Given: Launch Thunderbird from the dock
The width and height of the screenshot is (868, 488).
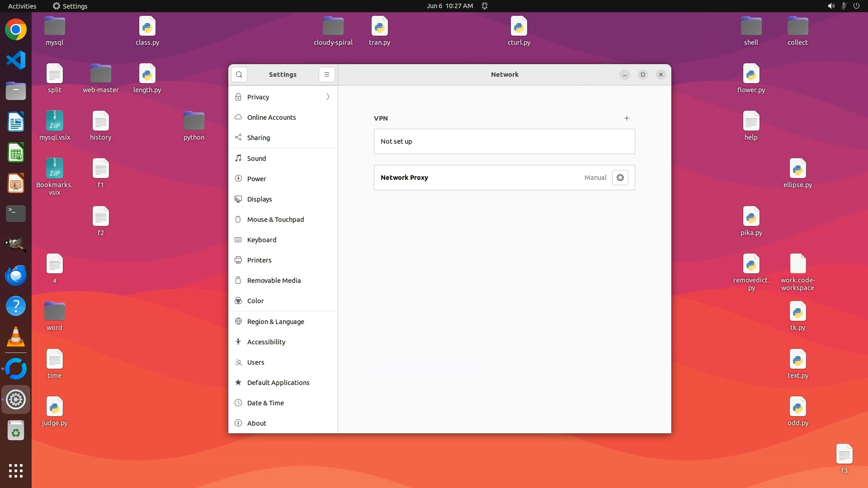Looking at the screenshot, I should (16, 275).
